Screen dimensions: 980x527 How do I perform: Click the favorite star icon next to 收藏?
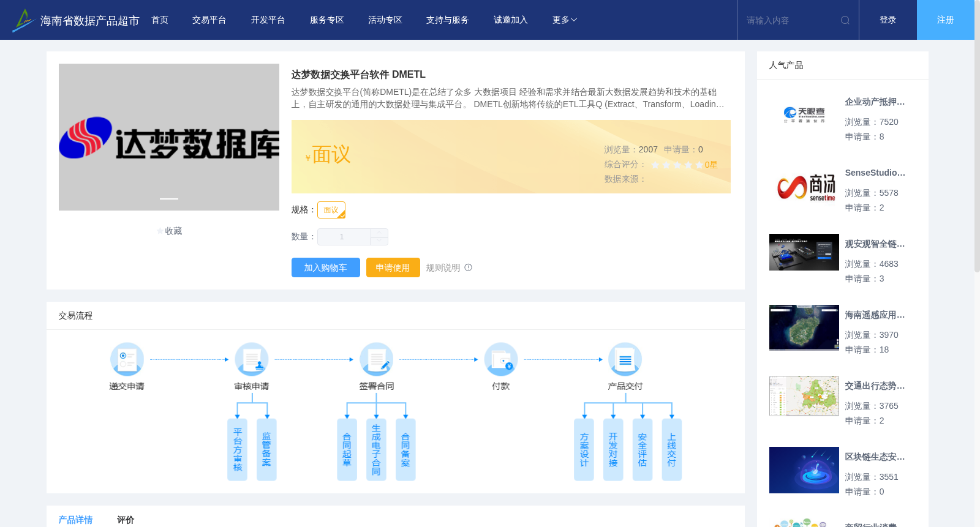(x=160, y=231)
